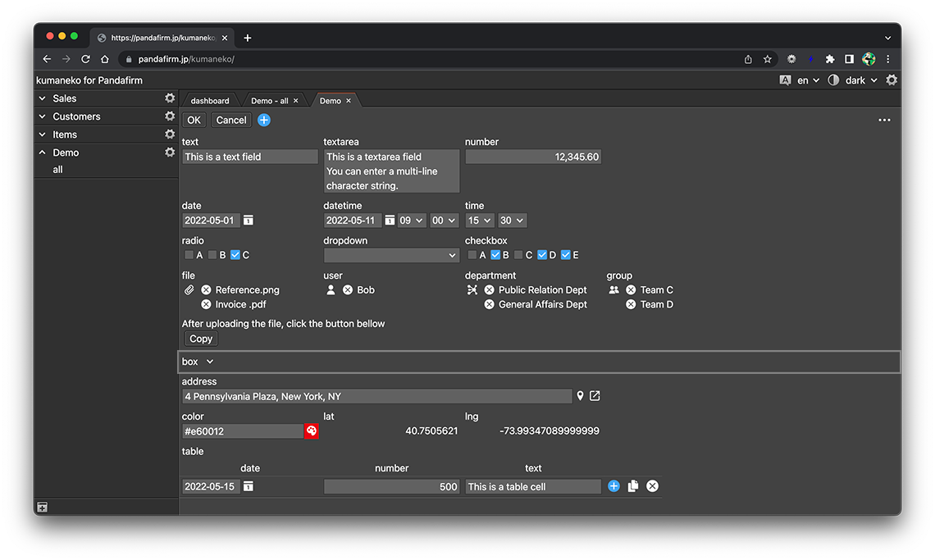Click the three-dot more options menu

pos(884,121)
